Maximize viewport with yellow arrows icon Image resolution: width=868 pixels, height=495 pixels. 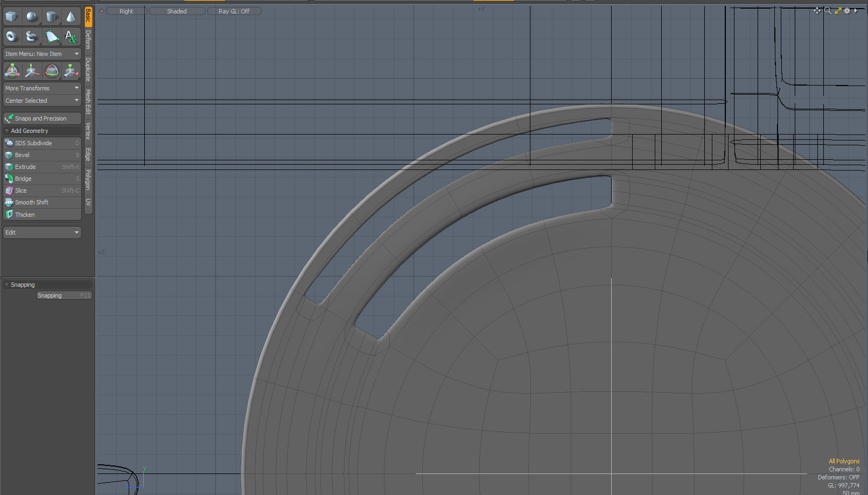(838, 11)
